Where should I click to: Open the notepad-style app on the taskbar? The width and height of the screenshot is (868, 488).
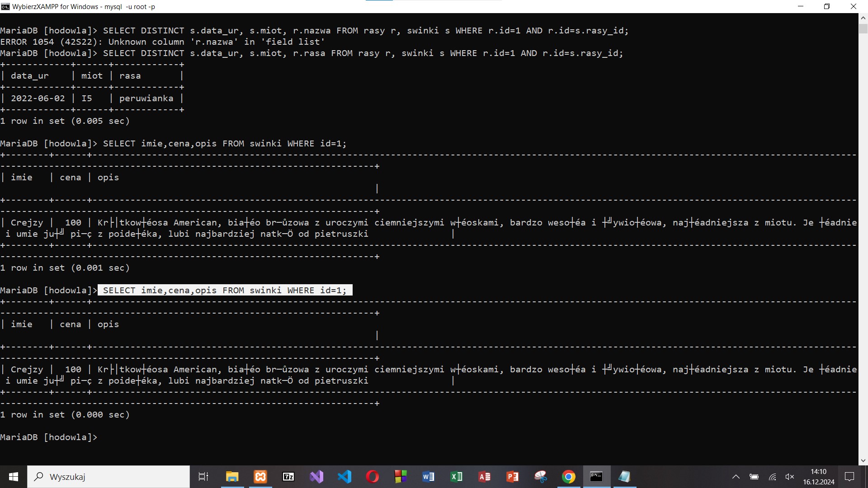[625, 477]
